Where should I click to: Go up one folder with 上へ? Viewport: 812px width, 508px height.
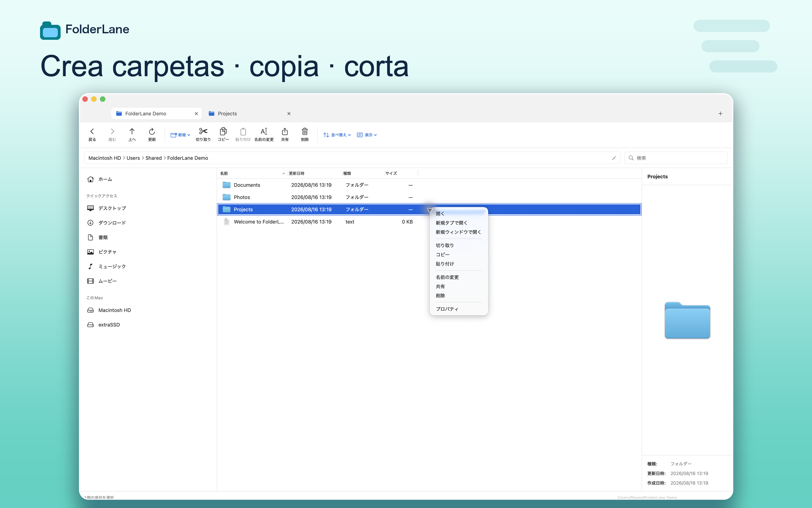tap(132, 134)
